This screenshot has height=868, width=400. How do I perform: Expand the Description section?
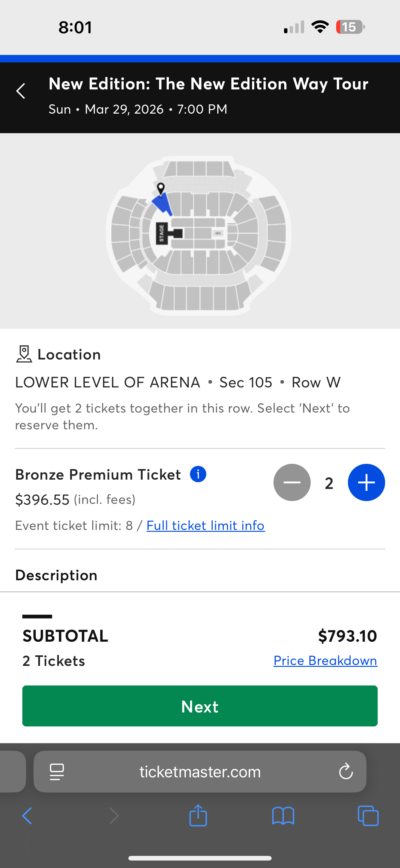(x=56, y=575)
